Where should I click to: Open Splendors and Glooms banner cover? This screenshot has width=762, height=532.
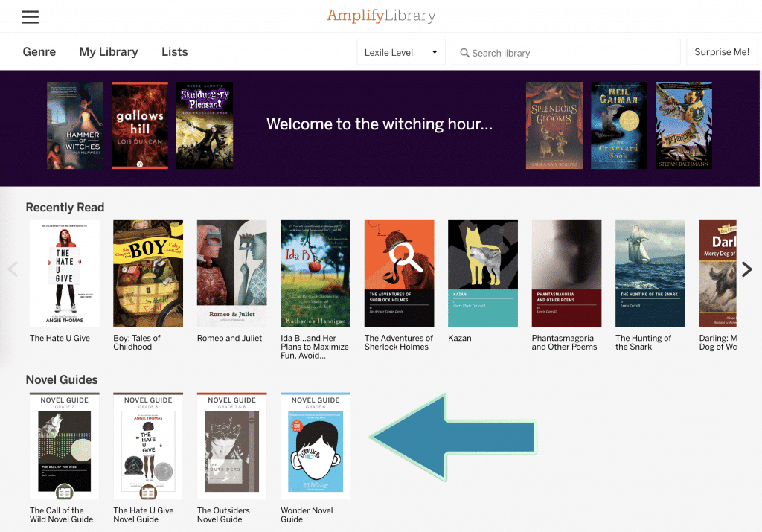click(554, 125)
